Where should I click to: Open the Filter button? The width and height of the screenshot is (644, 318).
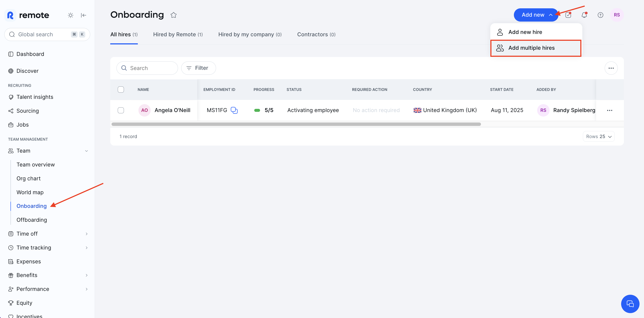[198, 68]
